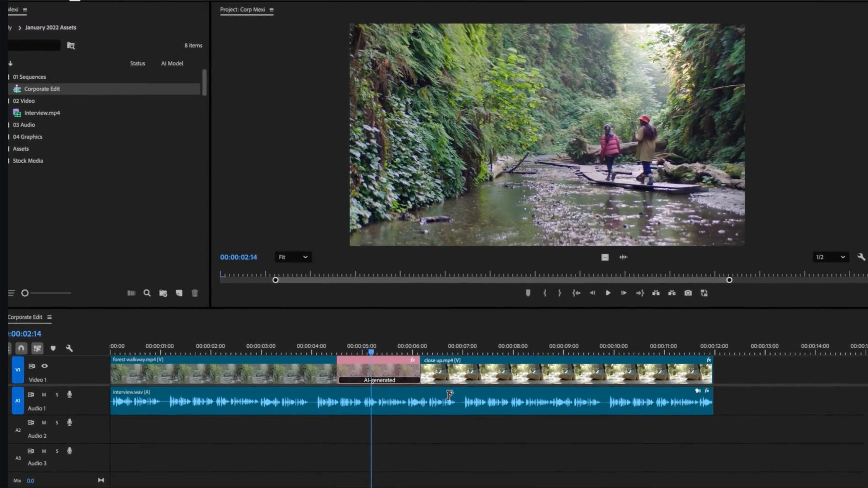Click the Lift button

coord(656,293)
